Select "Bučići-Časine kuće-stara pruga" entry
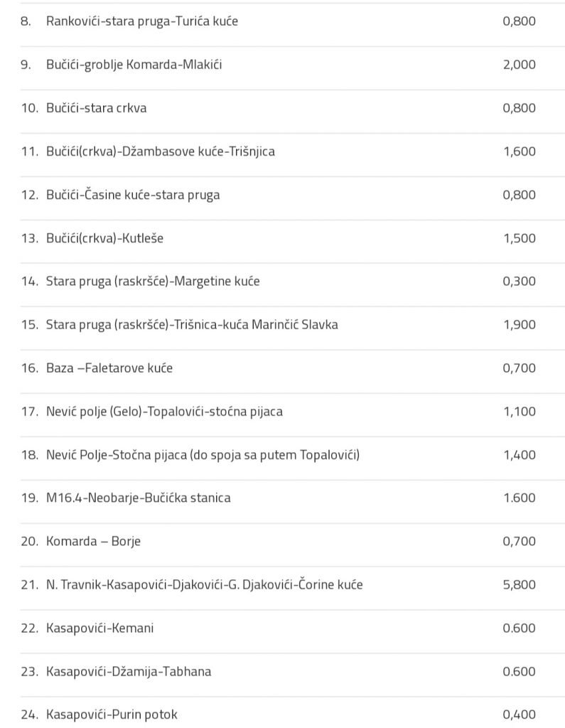 click(x=133, y=195)
